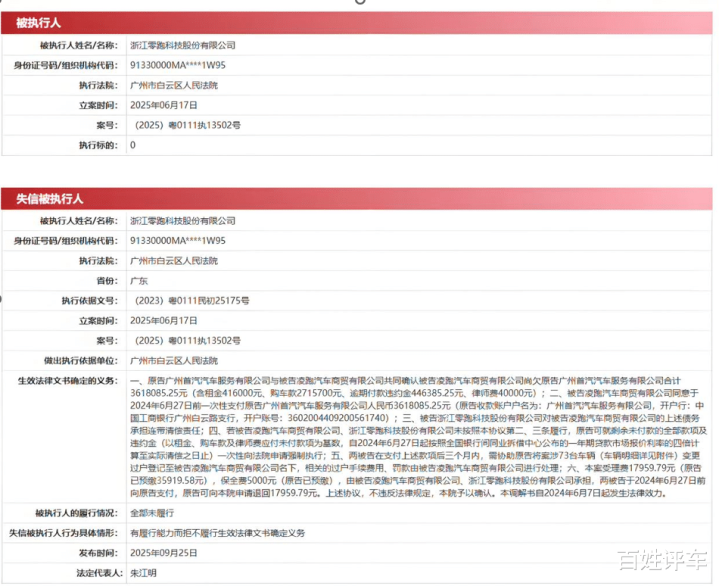Click the 执行标的 label
The image size is (719, 586).
coord(98,145)
